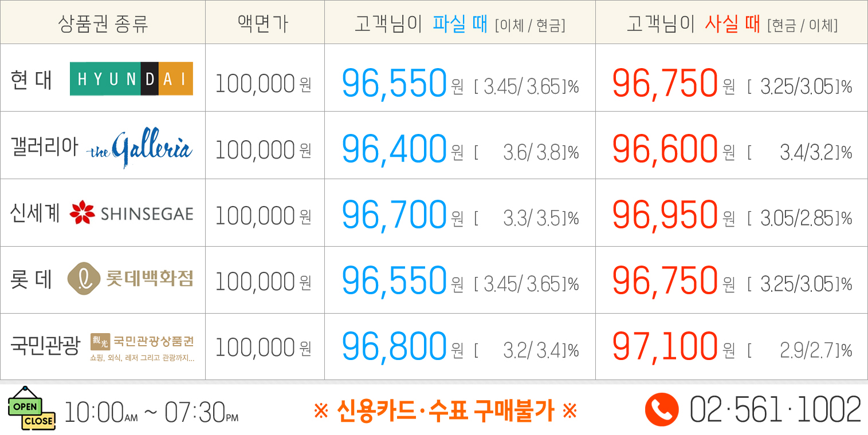Select Galleria buy price 96,600
The image size is (868, 435).
tap(665, 149)
